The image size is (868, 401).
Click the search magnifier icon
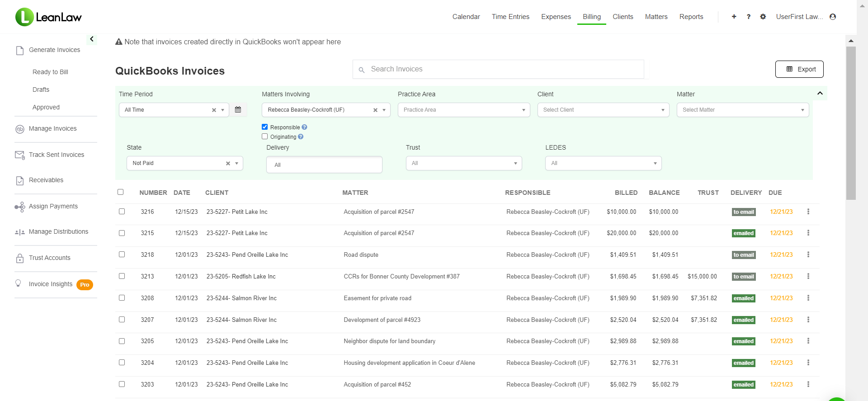pos(362,70)
